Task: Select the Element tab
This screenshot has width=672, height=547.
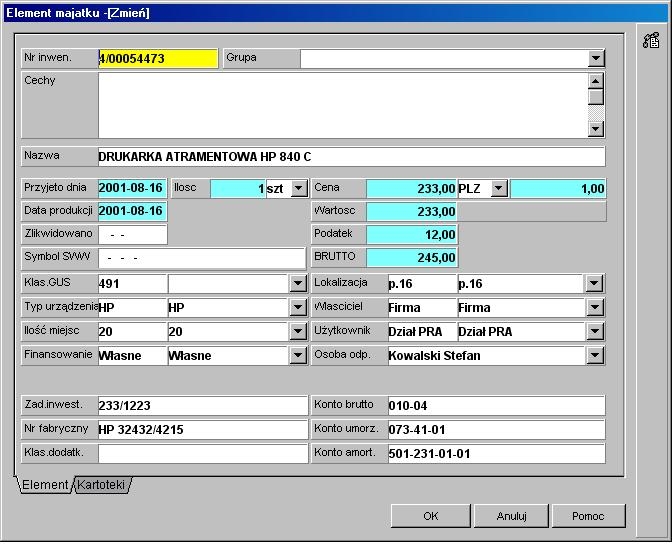Action: 45,485
